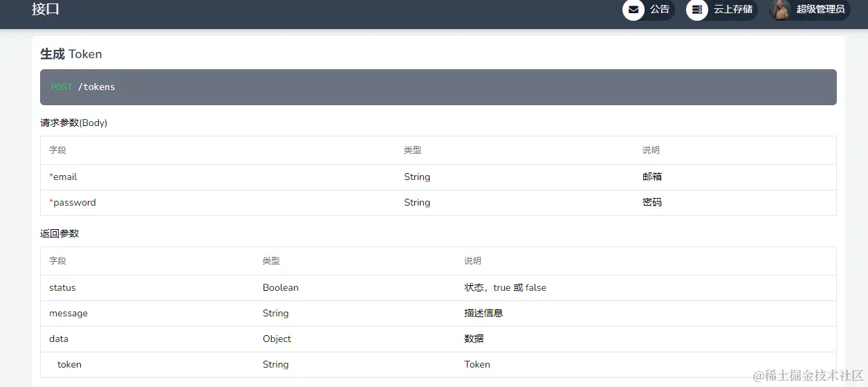Select the *email field cell
Viewport: 868px width, 387px height.
tap(63, 177)
